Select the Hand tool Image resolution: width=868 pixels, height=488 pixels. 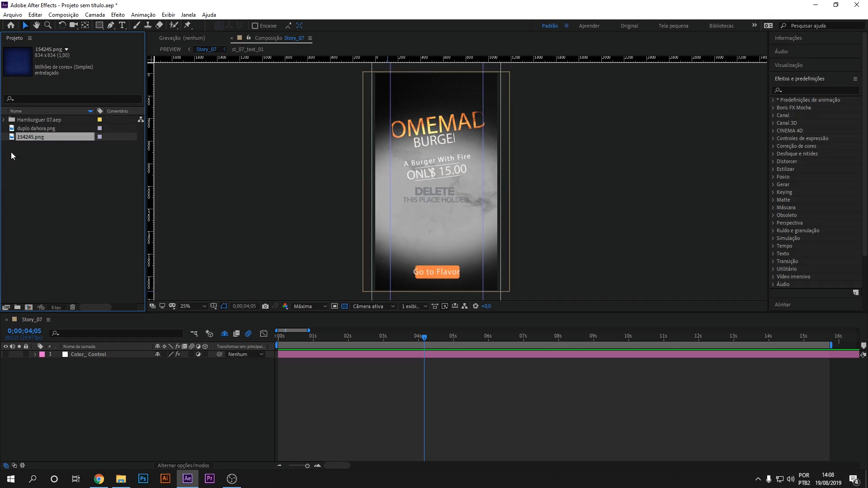point(37,25)
